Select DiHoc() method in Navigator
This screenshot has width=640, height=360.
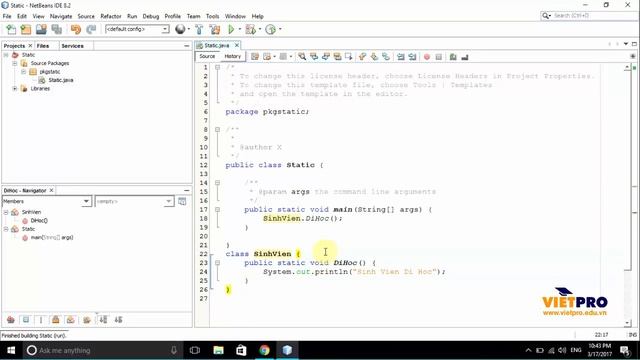(39, 220)
